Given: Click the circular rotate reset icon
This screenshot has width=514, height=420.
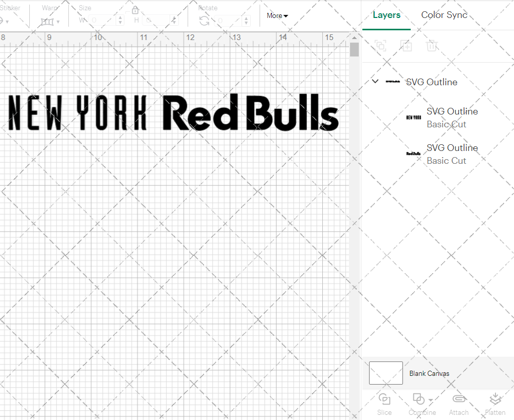Looking at the screenshot, I should click(x=204, y=20).
